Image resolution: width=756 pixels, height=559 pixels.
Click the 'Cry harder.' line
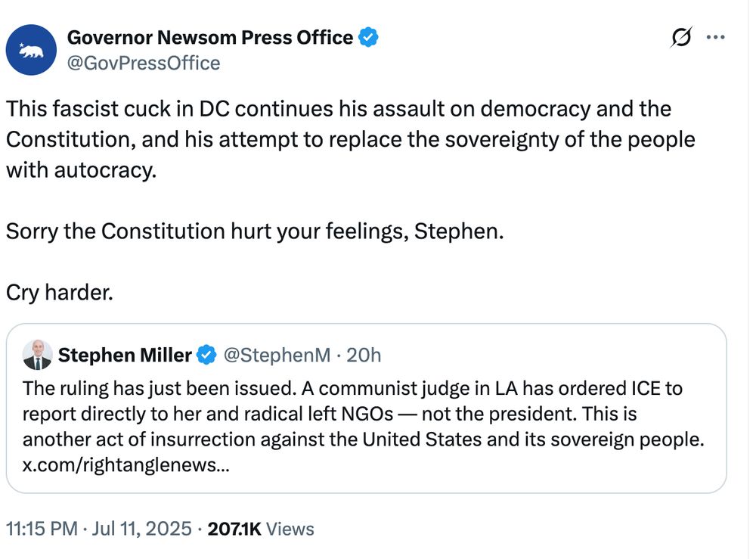coord(60,292)
